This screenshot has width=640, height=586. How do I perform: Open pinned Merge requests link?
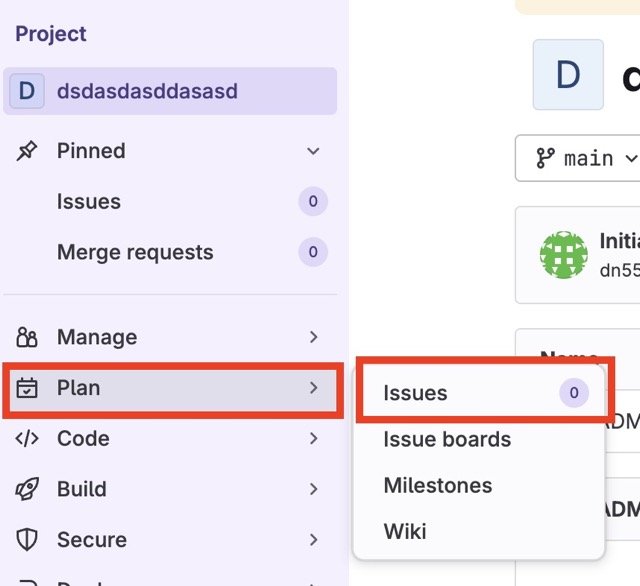[x=135, y=252]
